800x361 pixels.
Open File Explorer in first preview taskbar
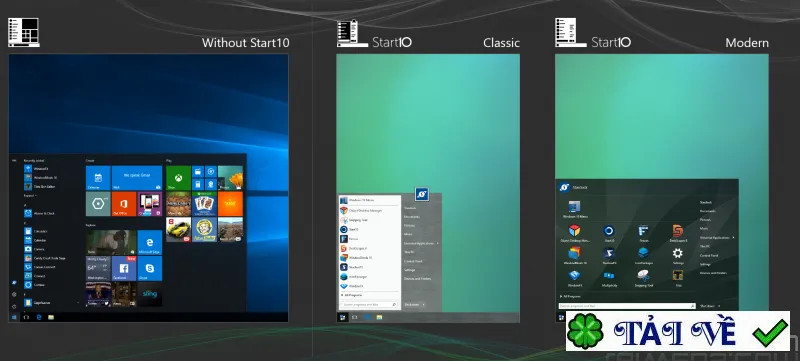pos(51,317)
